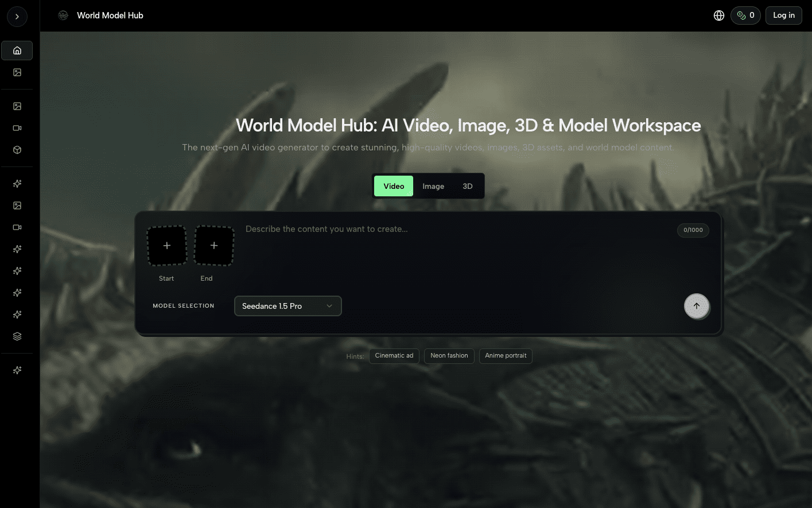Switch to the Image tab

pyautogui.click(x=433, y=186)
